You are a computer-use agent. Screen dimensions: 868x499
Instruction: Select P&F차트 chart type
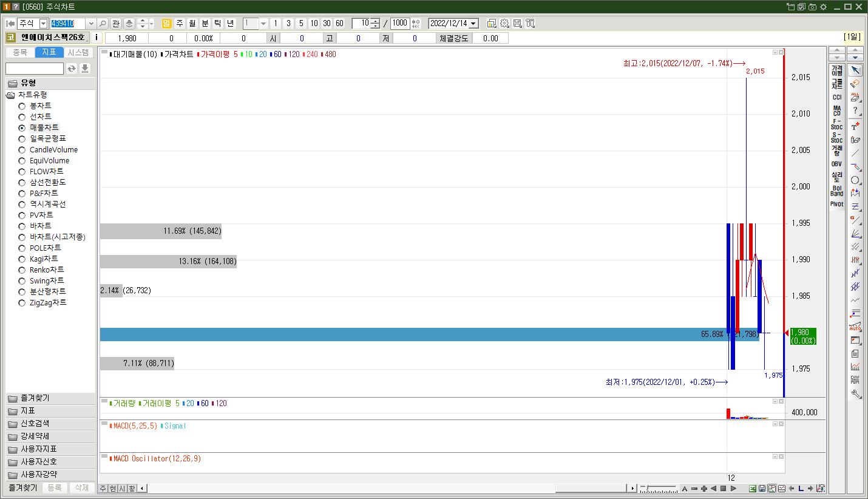pos(22,194)
